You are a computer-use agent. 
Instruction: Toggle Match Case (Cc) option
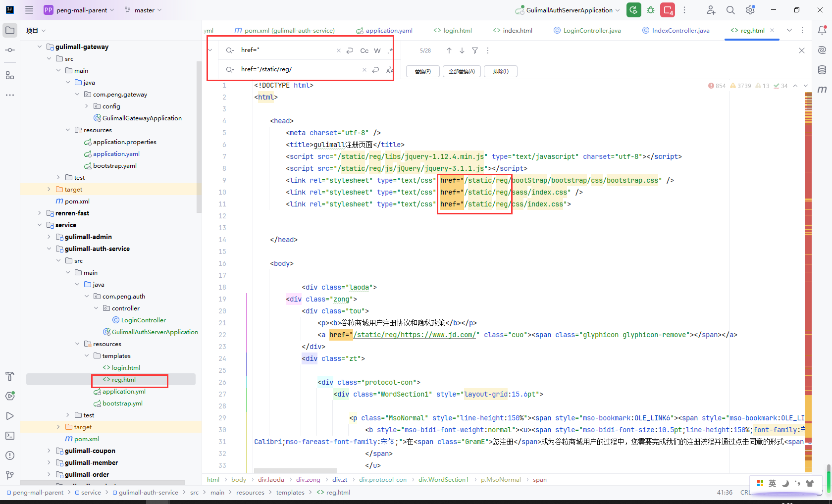pyautogui.click(x=364, y=50)
